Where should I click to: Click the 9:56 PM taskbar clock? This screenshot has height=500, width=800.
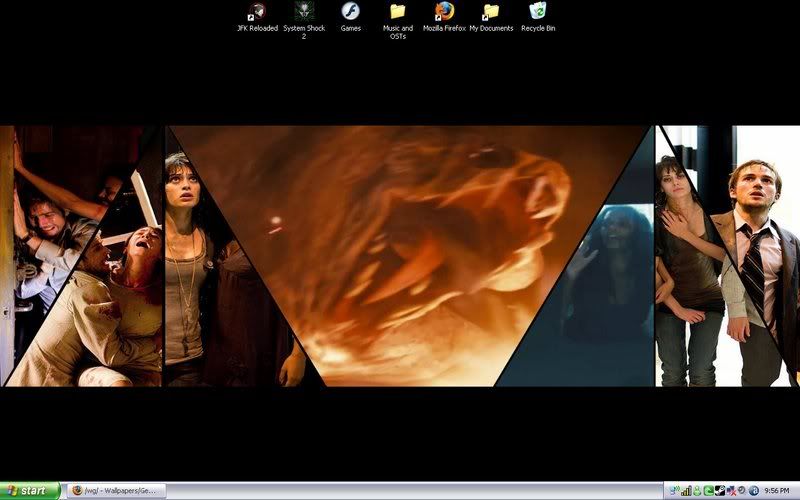(777, 491)
